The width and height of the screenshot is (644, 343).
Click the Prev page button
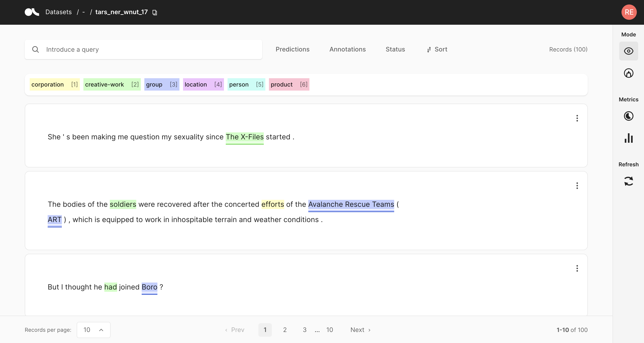(x=235, y=330)
